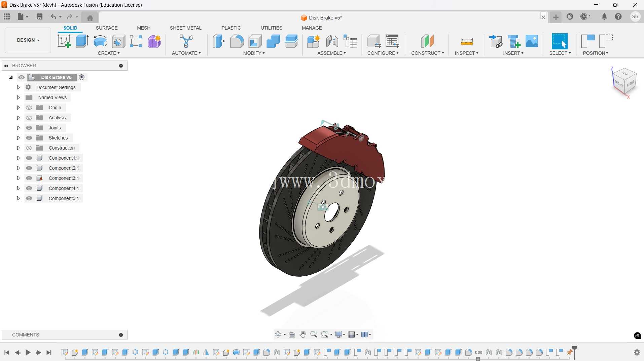The width and height of the screenshot is (644, 361).
Task: Open a new design tab
Action: 556,17
